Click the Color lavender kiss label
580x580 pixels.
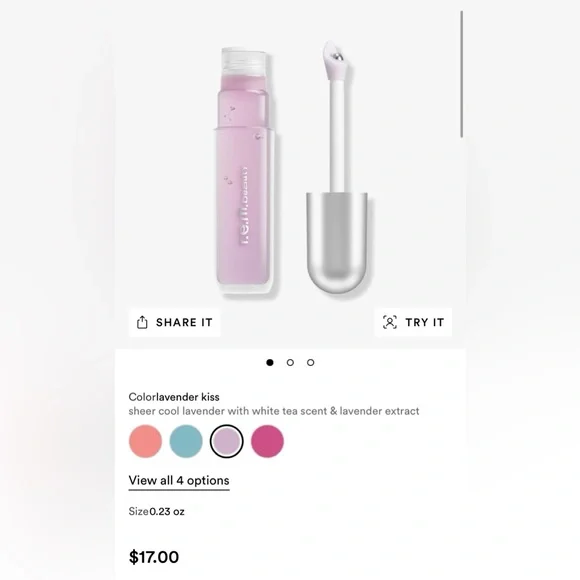point(174,397)
